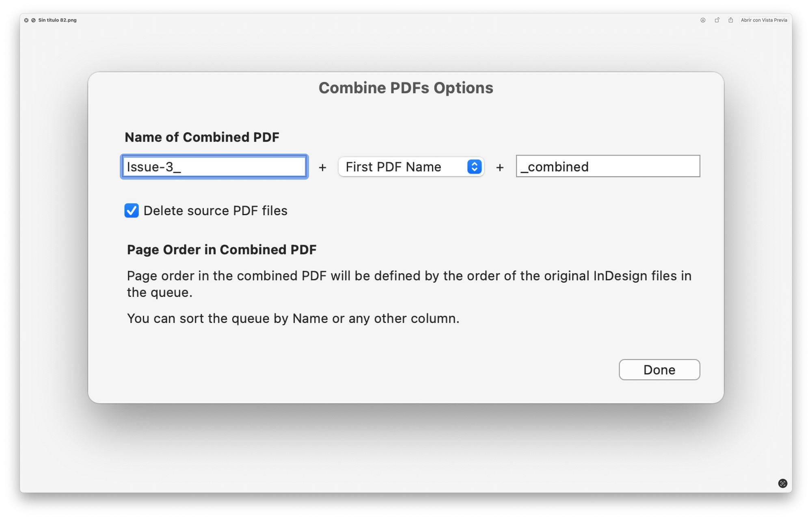
Task: Click the Combine PDFs Options dialog title
Action: pyautogui.click(x=406, y=88)
